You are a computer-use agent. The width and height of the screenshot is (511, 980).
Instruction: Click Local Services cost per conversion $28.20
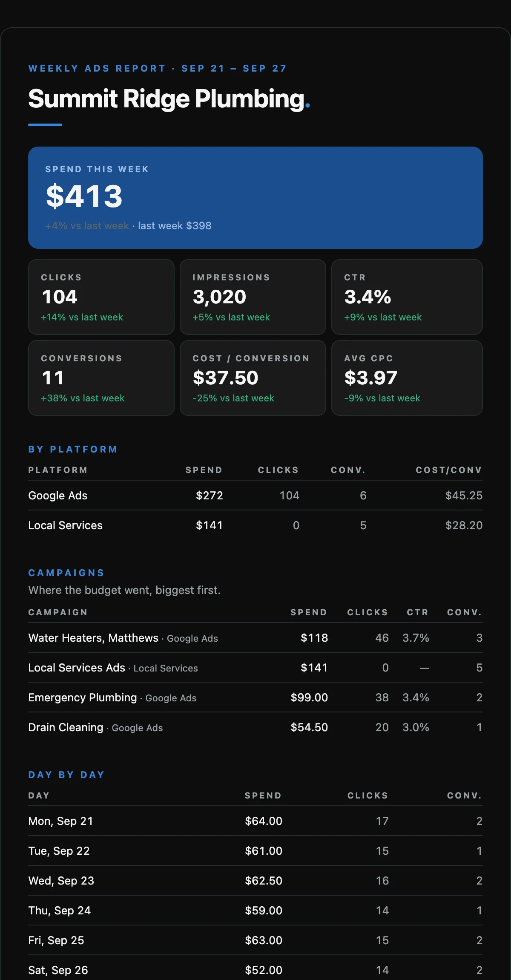pos(464,525)
